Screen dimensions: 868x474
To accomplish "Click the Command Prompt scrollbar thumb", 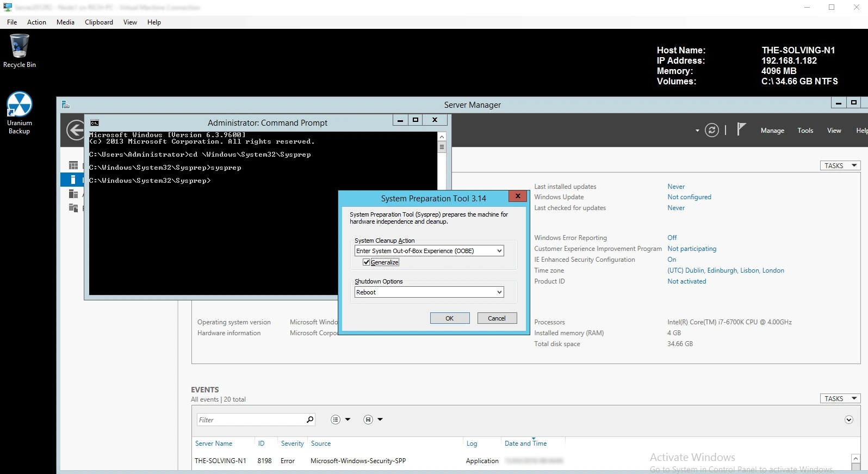I will [442, 147].
